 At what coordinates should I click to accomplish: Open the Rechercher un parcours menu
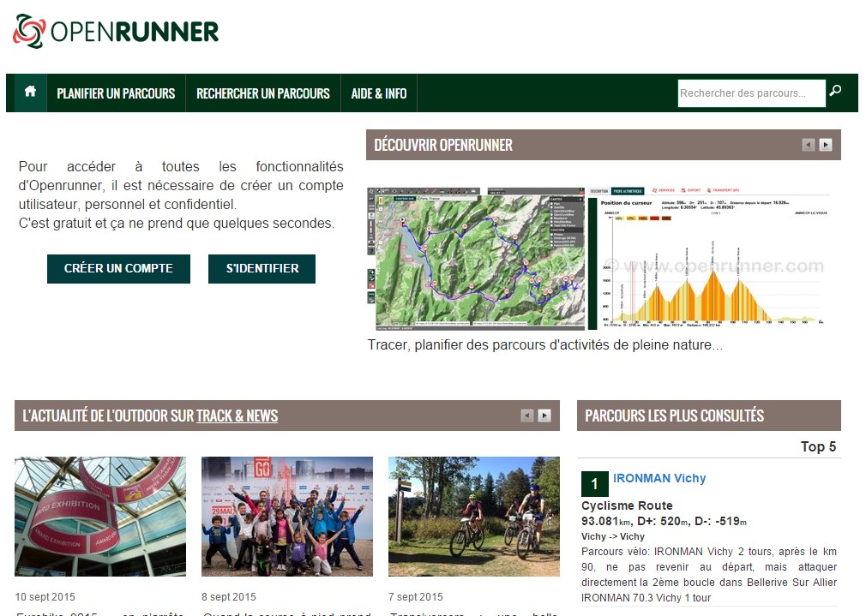click(262, 93)
